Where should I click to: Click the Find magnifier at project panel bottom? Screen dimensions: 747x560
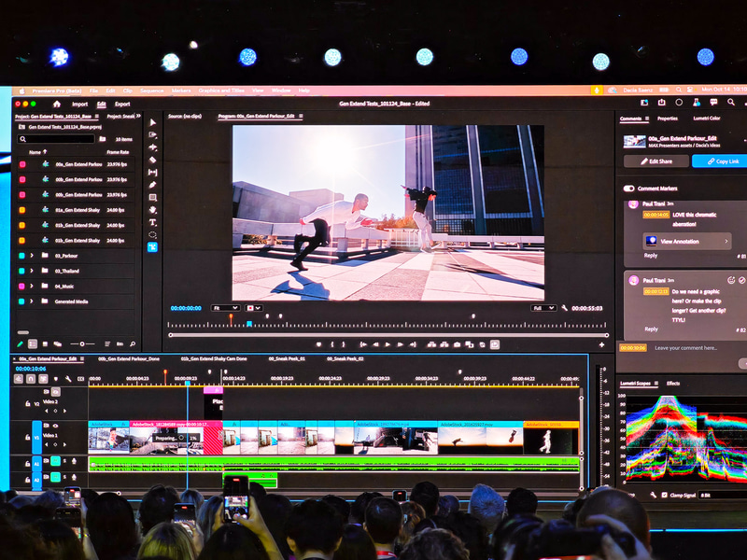click(x=133, y=343)
